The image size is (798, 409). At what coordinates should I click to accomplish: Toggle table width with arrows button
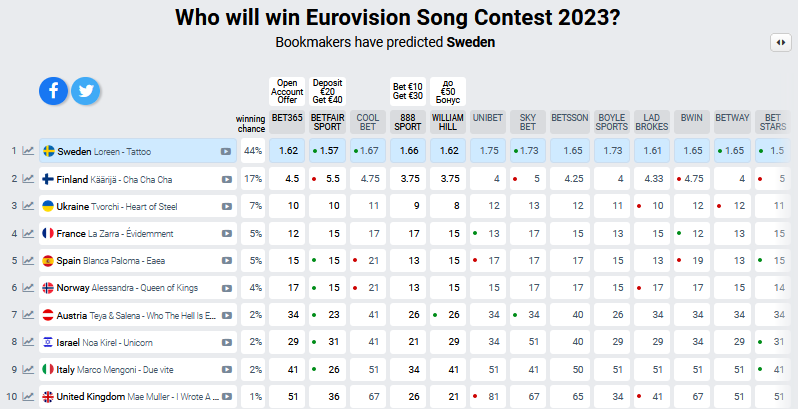(780, 42)
